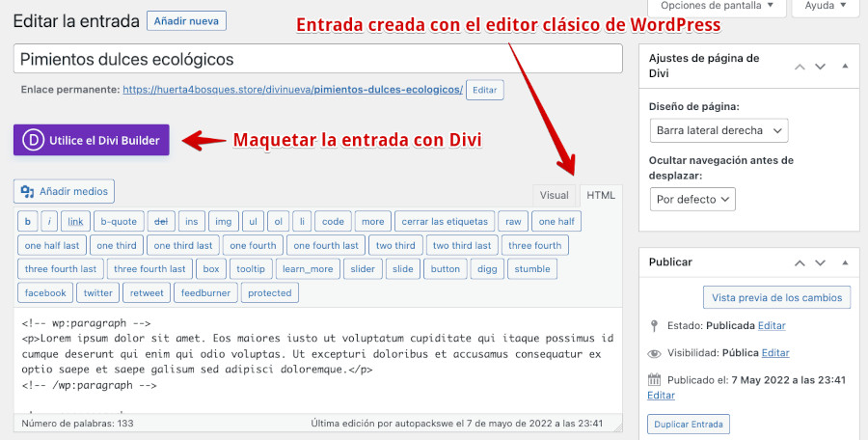Image resolution: width=868 pixels, height=440 pixels.
Task: Move Ajustes de página de Divi panel up
Action: point(800,67)
